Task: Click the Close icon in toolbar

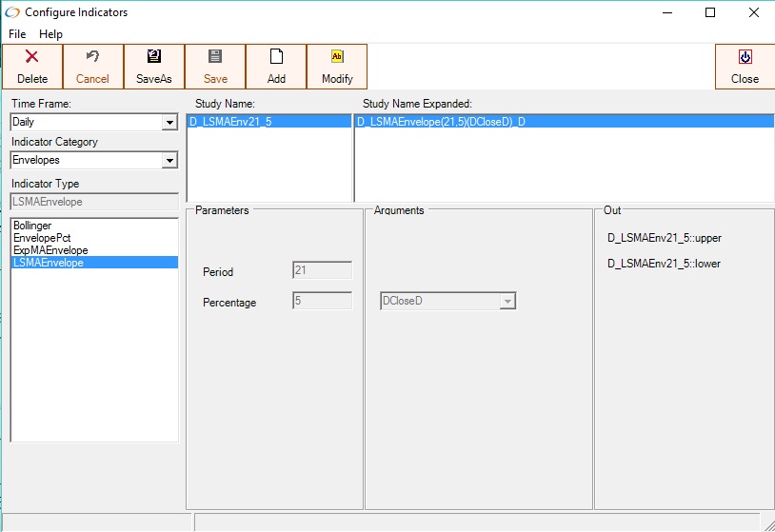Action: tap(745, 57)
